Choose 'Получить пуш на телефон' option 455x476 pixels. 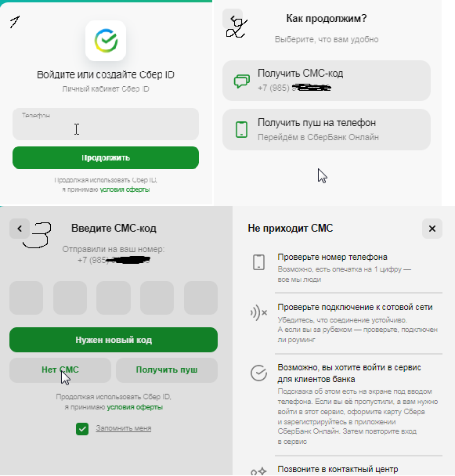[x=327, y=130]
